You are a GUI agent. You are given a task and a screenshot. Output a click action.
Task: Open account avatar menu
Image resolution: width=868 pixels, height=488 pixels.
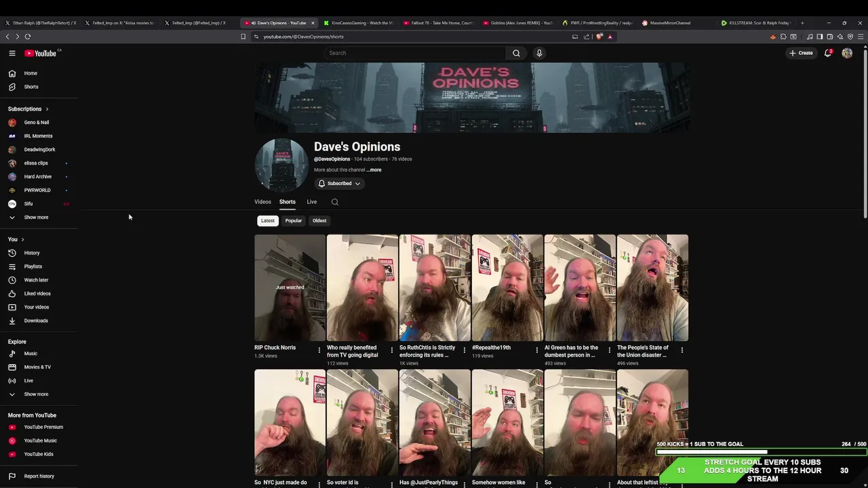(x=847, y=53)
